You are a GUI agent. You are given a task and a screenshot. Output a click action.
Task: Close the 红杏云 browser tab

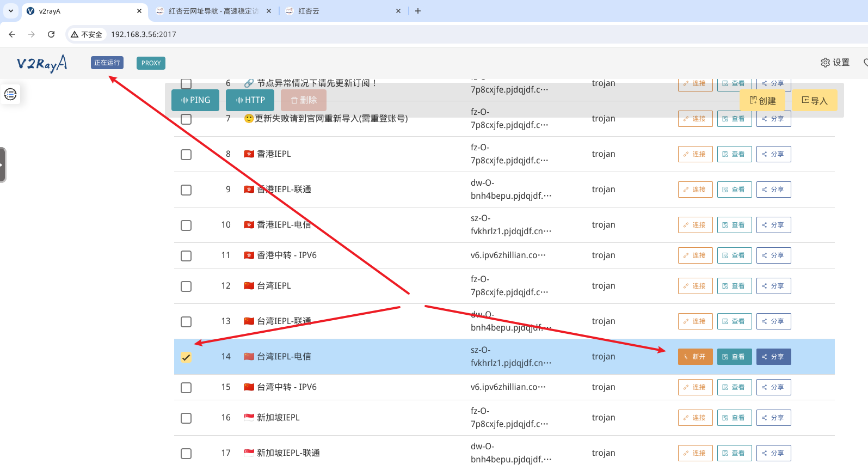[398, 11]
